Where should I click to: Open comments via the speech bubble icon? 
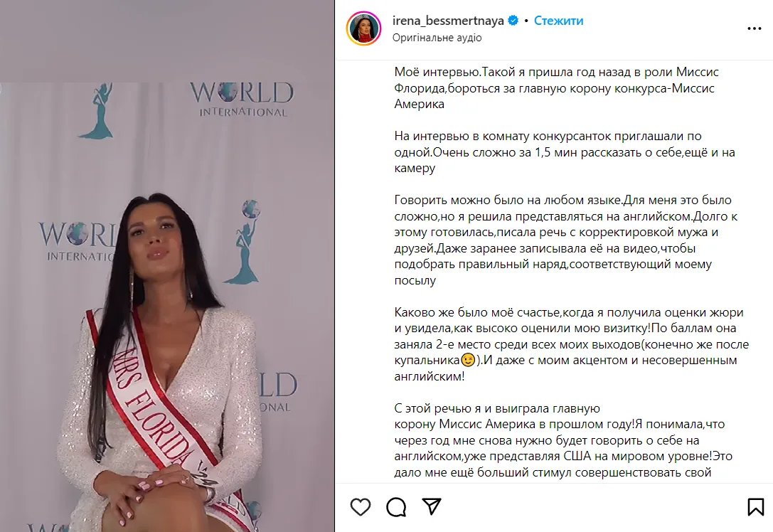click(396, 507)
